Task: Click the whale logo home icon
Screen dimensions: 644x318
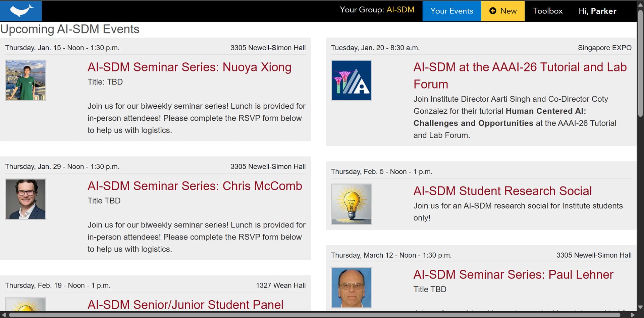Action: tap(21, 11)
